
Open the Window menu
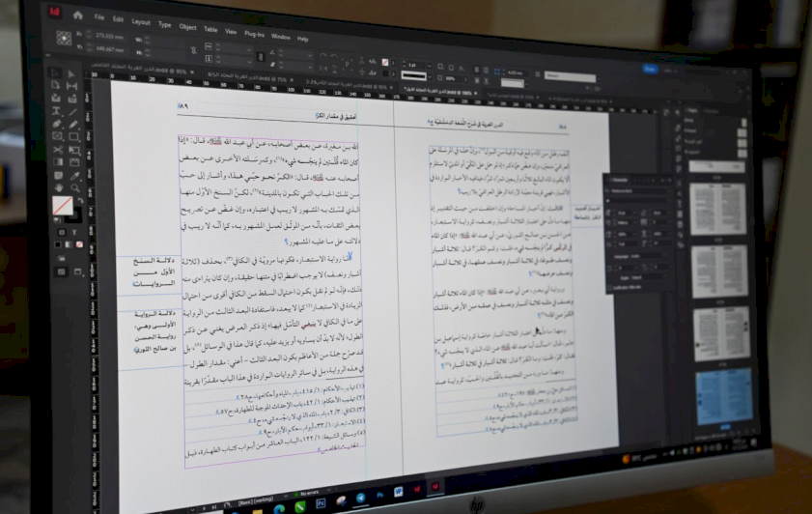281,37
